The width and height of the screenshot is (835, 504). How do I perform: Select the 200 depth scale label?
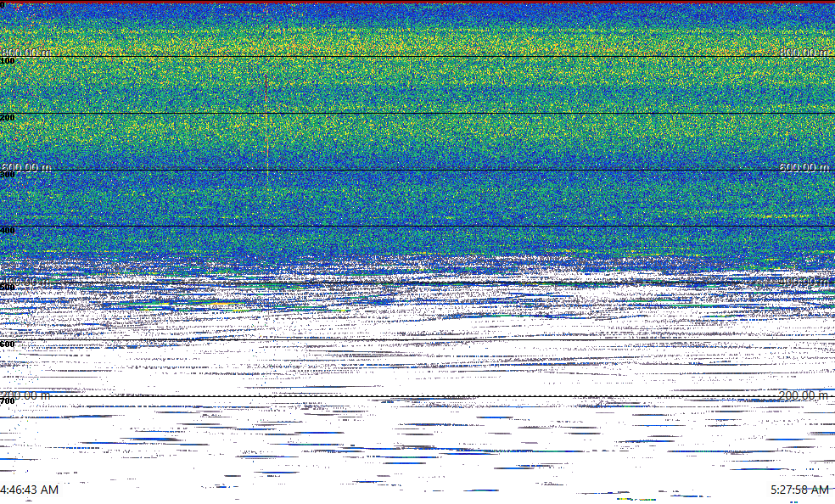(x=8, y=118)
